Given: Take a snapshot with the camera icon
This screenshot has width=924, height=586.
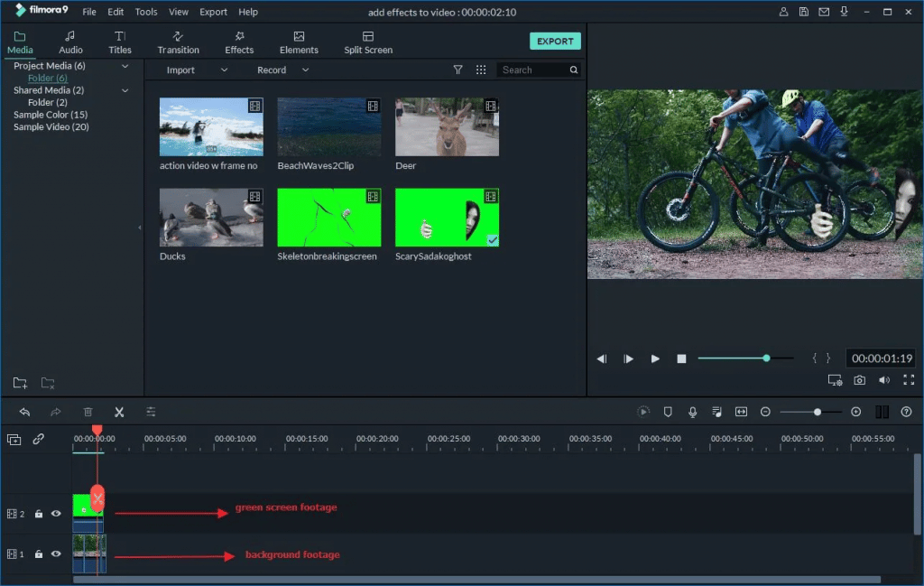Looking at the screenshot, I should pos(860,381).
